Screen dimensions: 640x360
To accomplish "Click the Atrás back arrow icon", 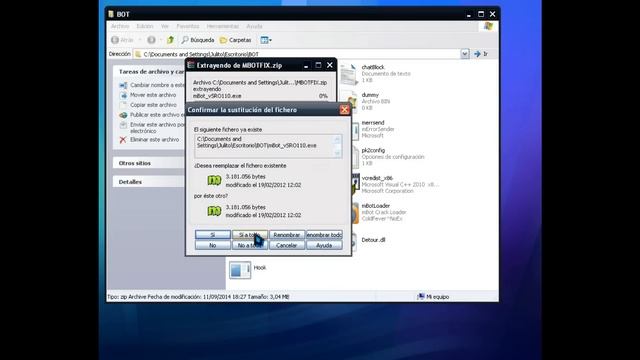I will (x=115, y=40).
